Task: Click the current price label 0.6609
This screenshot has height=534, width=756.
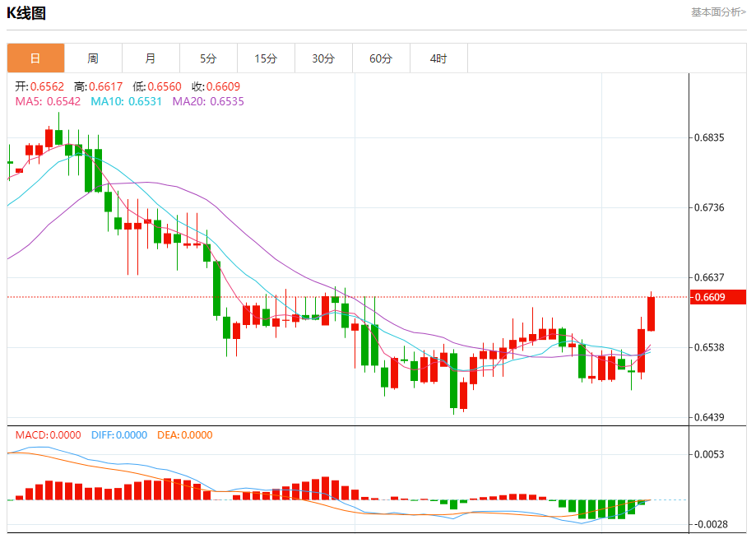Action: click(x=718, y=297)
